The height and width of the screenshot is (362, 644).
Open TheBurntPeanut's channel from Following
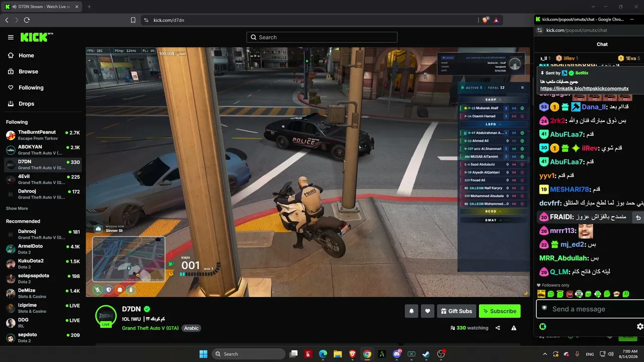point(43,135)
